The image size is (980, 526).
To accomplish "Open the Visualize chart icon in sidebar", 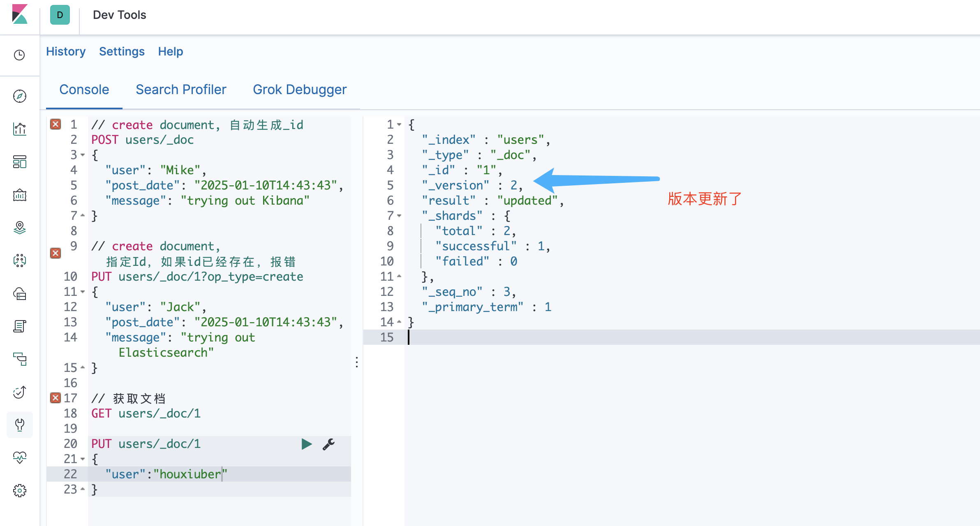I will [20, 129].
